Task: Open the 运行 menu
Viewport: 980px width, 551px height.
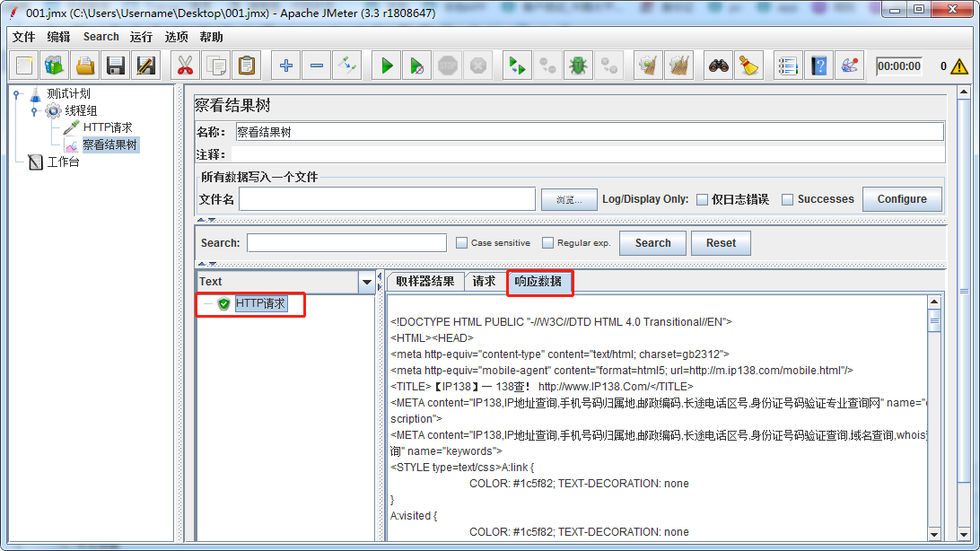Action: (x=141, y=37)
